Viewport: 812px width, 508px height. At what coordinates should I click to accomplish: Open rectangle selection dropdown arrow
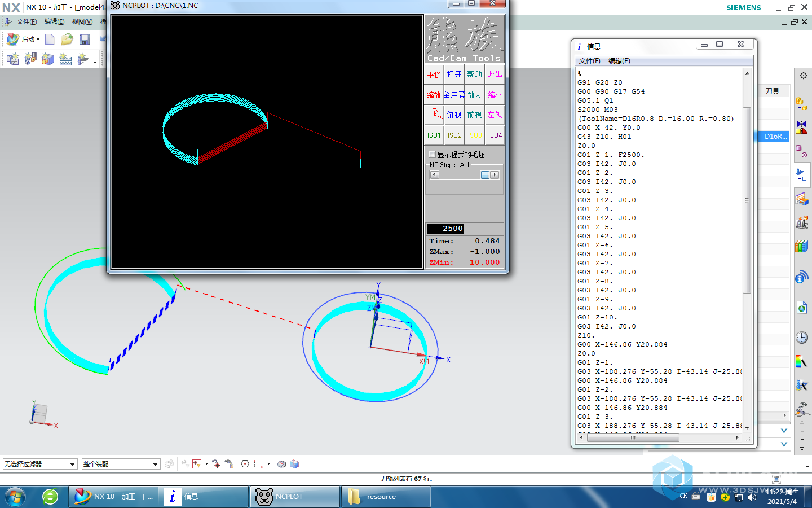268,464
